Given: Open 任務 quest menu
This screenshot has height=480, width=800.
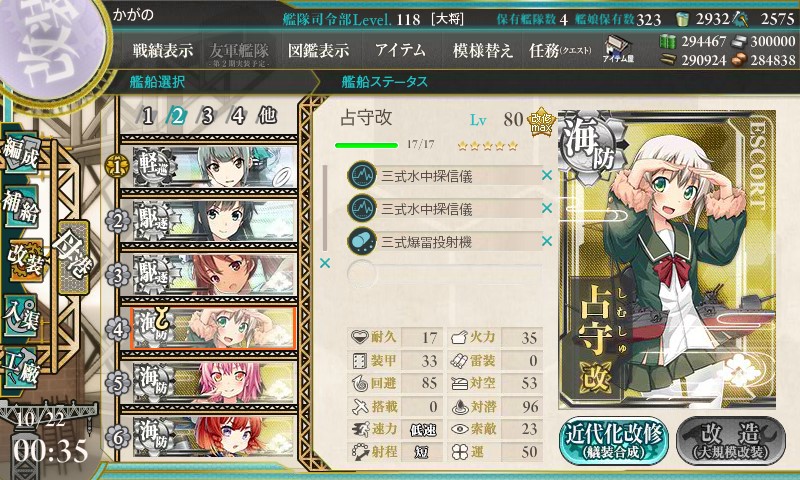Looking at the screenshot, I should click(x=560, y=50).
